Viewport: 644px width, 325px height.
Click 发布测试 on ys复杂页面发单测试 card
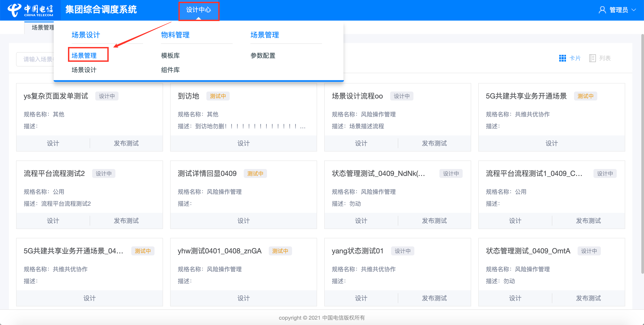(126, 143)
